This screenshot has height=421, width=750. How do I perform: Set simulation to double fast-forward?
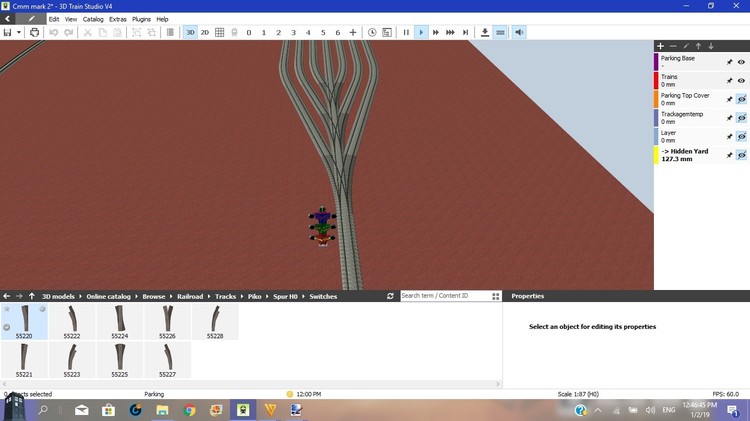click(436, 33)
